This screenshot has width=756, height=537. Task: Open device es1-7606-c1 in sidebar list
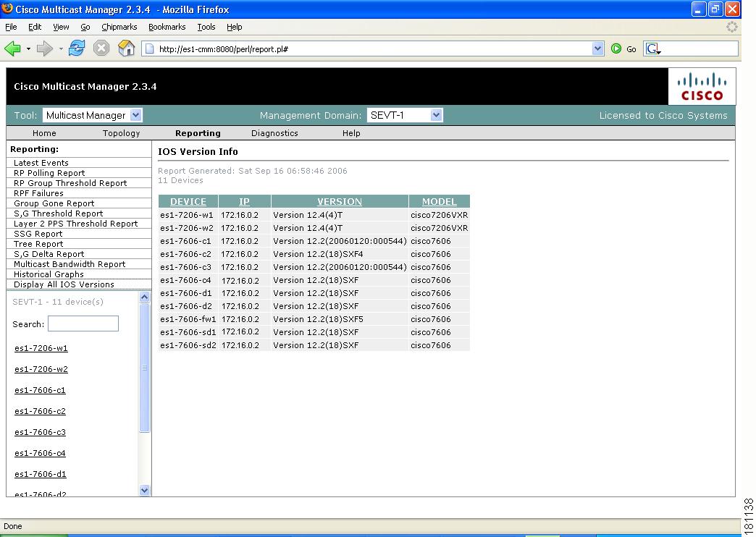tap(40, 390)
